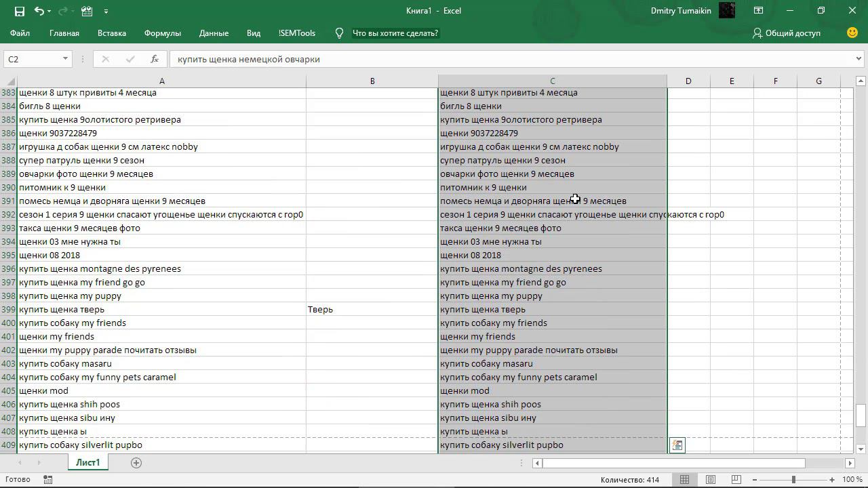Click the Insert Function fx icon
Viewport: 868px width, 488px height.
(x=155, y=59)
